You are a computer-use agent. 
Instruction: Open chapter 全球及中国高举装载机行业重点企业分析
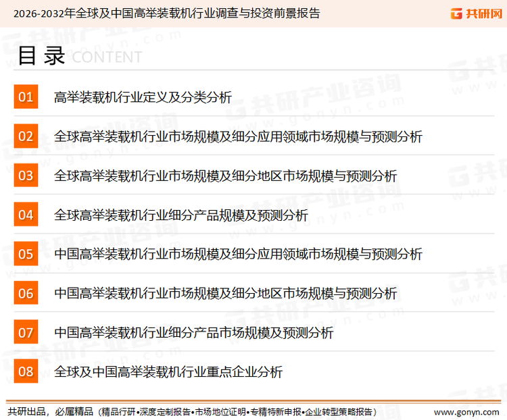click(x=168, y=371)
